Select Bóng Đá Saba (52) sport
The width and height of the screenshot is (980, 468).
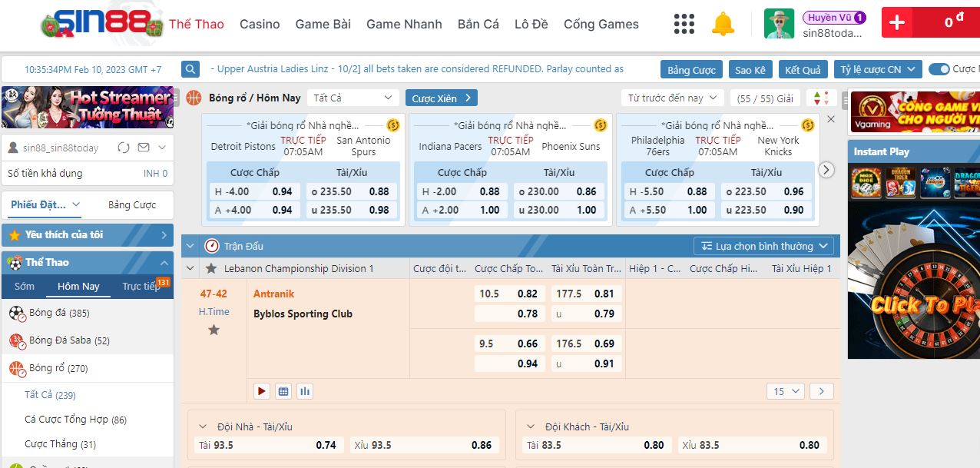pos(88,340)
